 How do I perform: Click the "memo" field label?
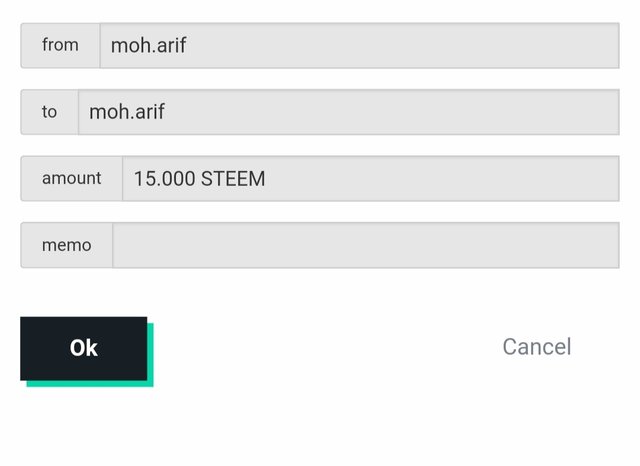pyautogui.click(x=66, y=245)
